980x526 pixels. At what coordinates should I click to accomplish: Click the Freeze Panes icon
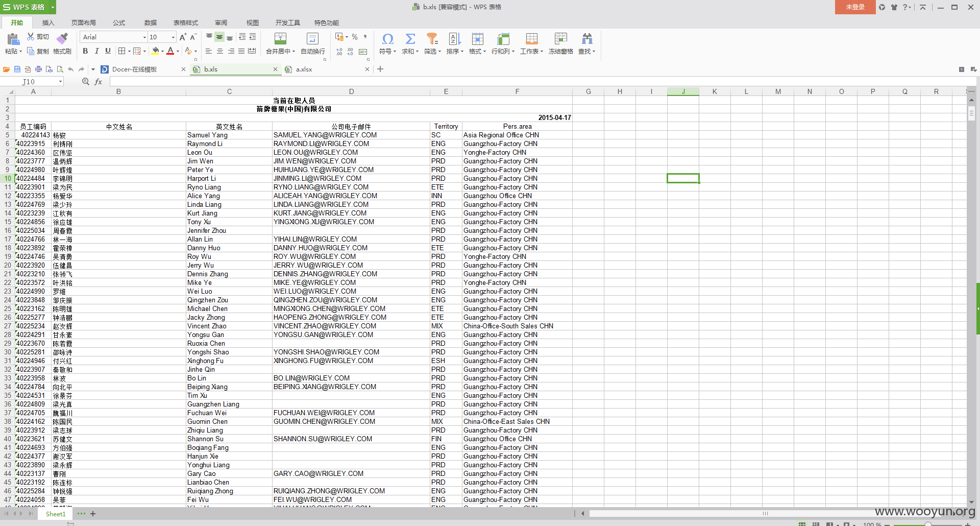pyautogui.click(x=560, y=39)
